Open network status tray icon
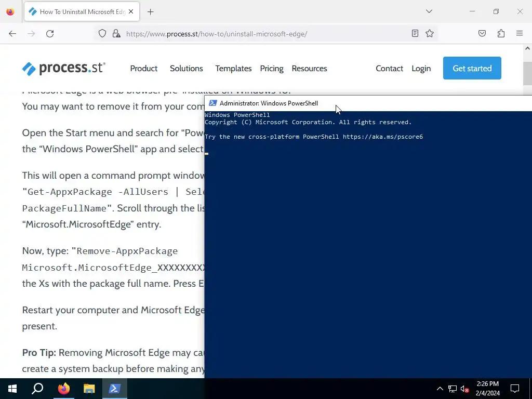Viewport: 532px width, 399px height. coord(453,389)
